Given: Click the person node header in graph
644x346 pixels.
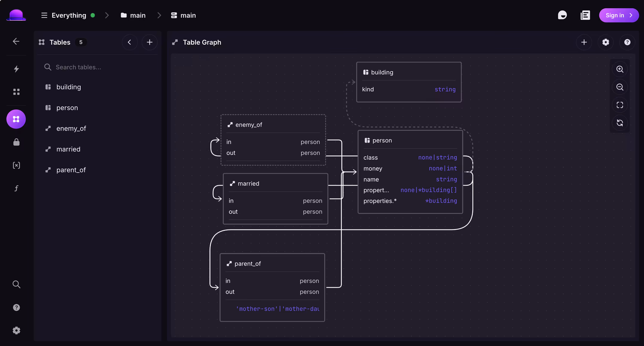Looking at the screenshot, I should tap(410, 141).
